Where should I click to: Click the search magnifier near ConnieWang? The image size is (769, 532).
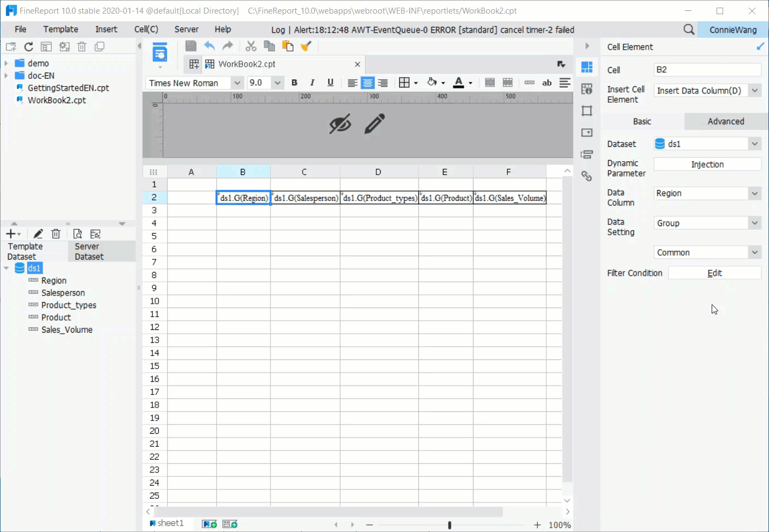click(x=689, y=29)
